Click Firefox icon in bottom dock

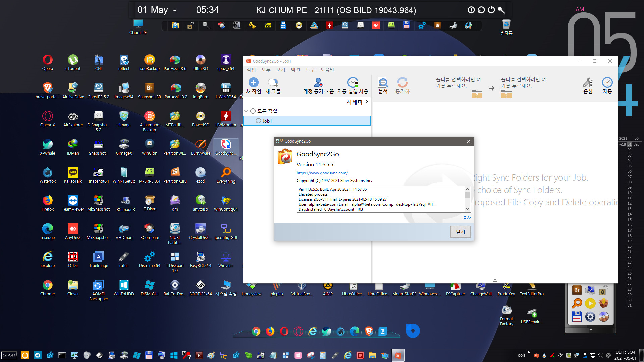tap(270, 331)
